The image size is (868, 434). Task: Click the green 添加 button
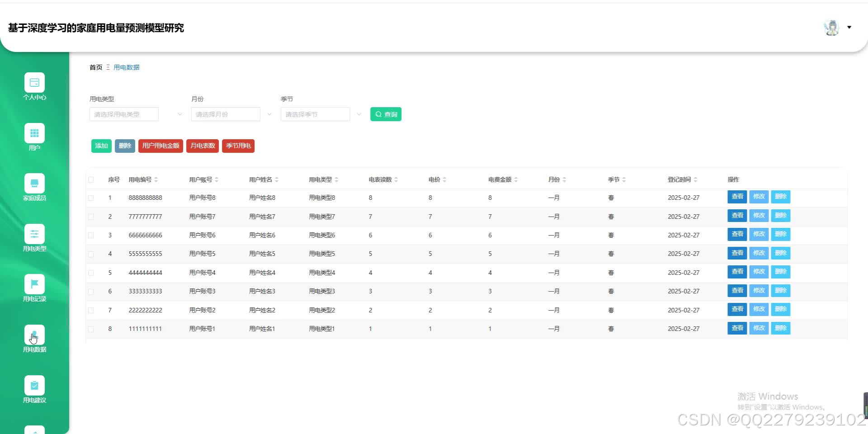tap(101, 146)
